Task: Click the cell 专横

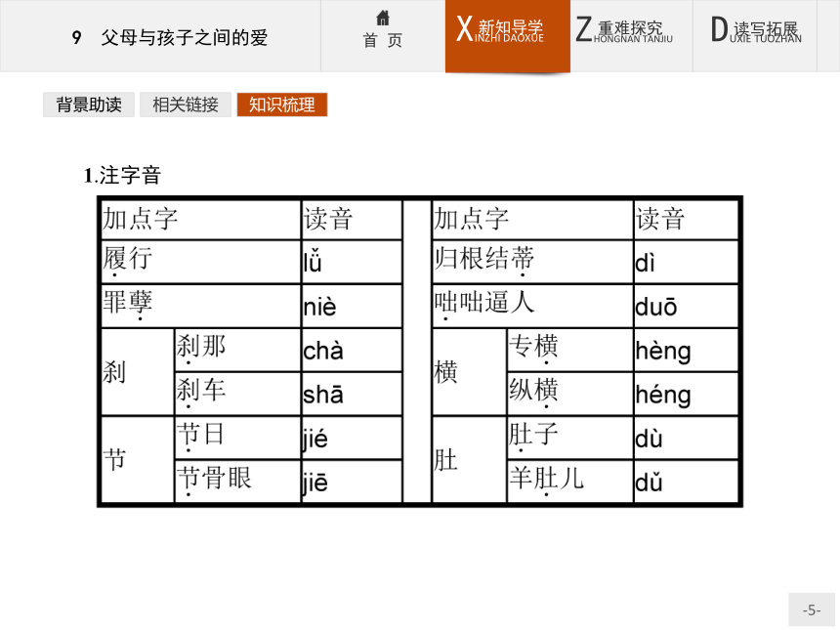Action: click(570, 350)
